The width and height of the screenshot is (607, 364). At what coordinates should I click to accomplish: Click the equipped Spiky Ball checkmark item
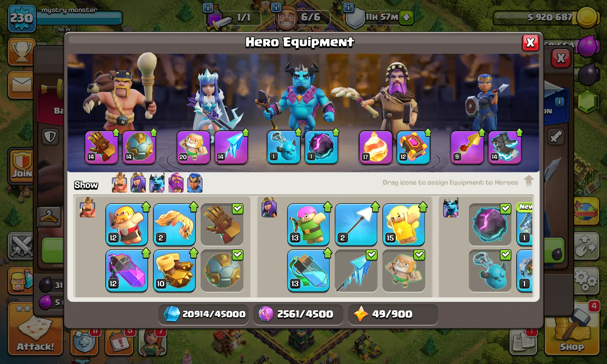point(222,271)
